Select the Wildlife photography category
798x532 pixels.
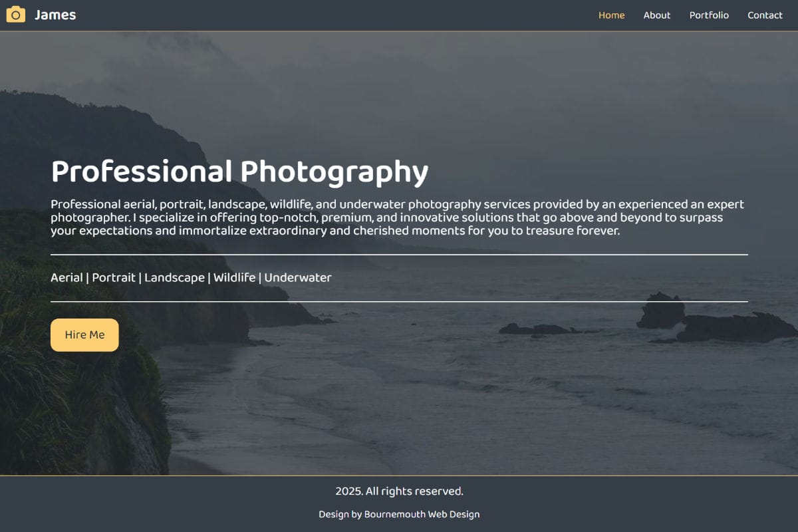point(233,277)
